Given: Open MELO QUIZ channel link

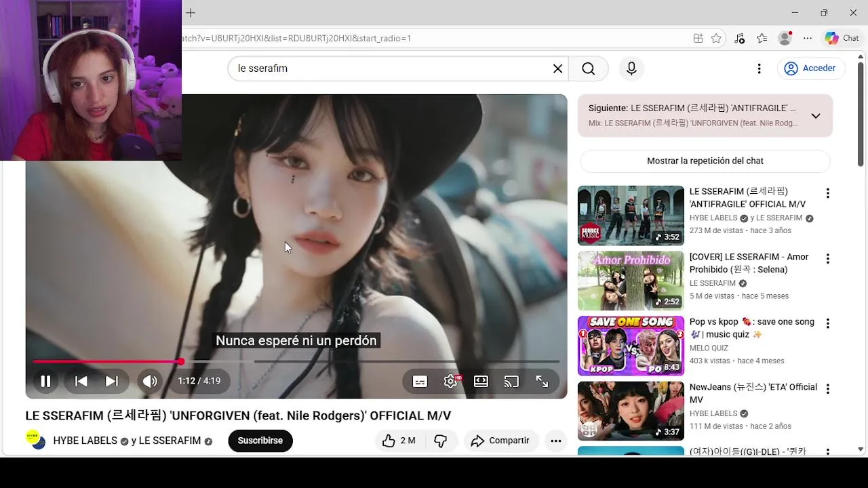Looking at the screenshot, I should [709, 348].
